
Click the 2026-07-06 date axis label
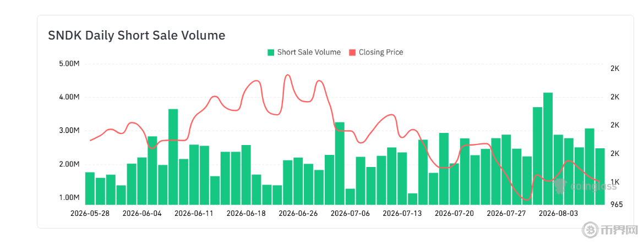point(350,214)
